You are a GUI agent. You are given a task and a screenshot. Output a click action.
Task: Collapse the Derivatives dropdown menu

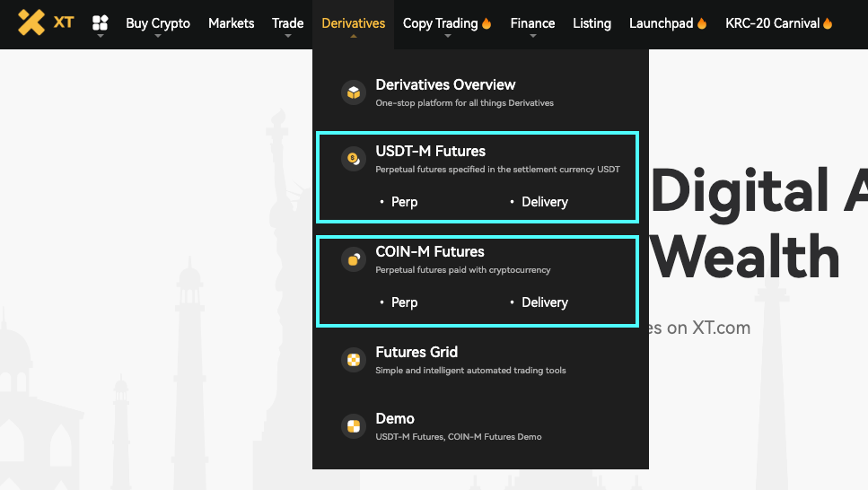(353, 24)
